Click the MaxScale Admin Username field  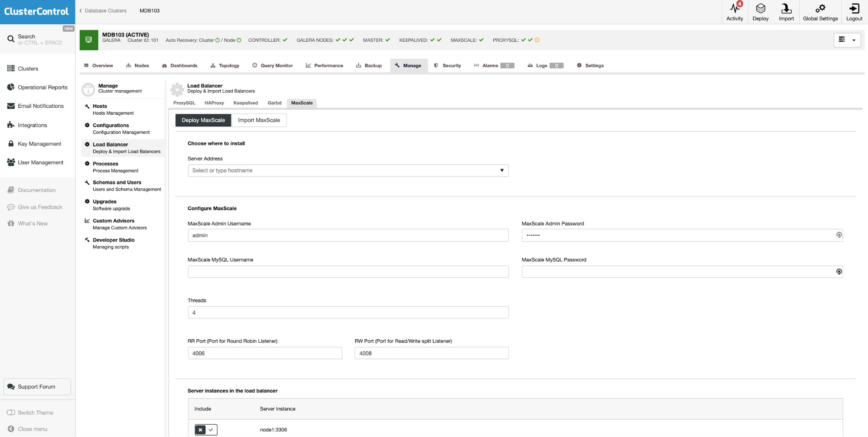[x=348, y=235]
